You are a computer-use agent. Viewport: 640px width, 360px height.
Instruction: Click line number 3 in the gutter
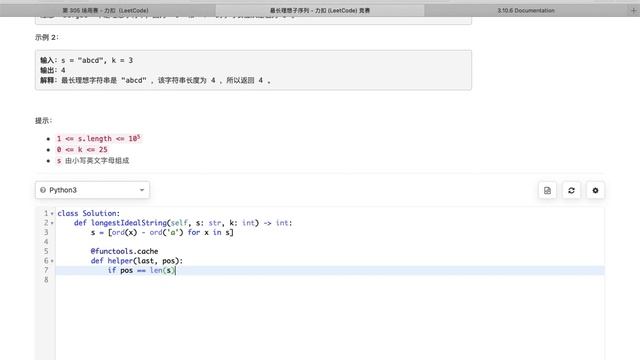point(46,232)
